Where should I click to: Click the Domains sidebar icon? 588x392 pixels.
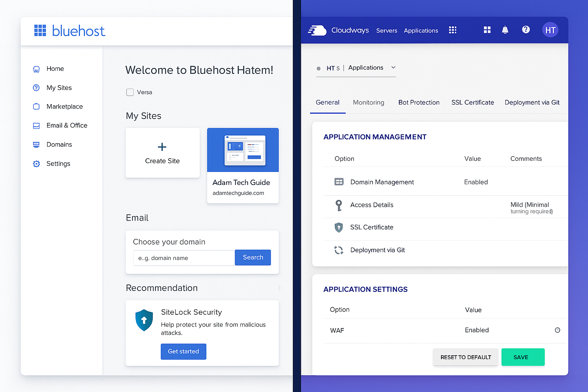pos(36,145)
